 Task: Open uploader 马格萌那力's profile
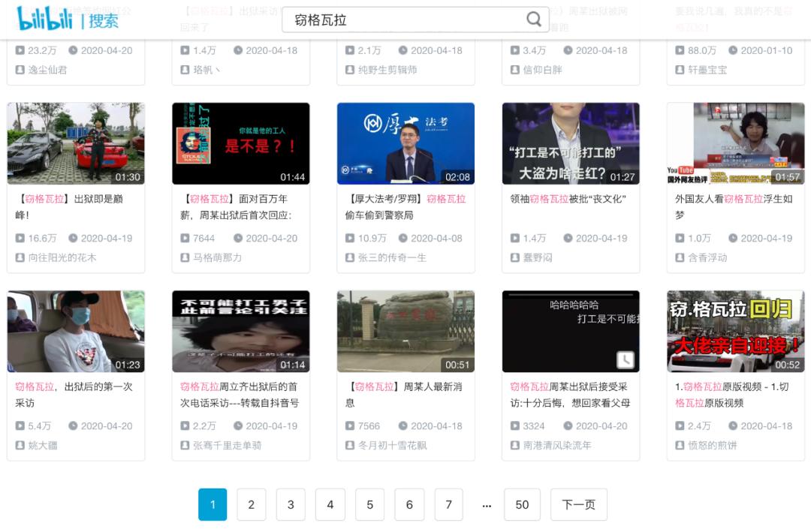[x=215, y=257]
